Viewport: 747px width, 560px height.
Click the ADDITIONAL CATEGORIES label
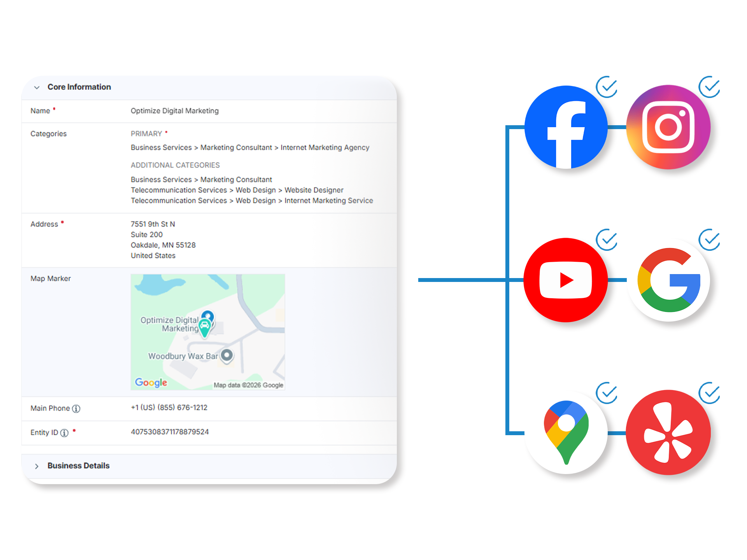[175, 165]
